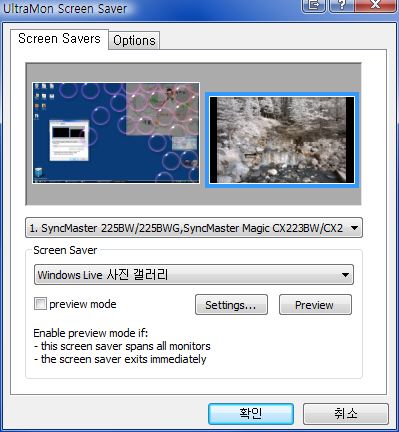Close the UltraMon Screen Saver dialog
The width and height of the screenshot is (399, 432).
click(x=375, y=5)
